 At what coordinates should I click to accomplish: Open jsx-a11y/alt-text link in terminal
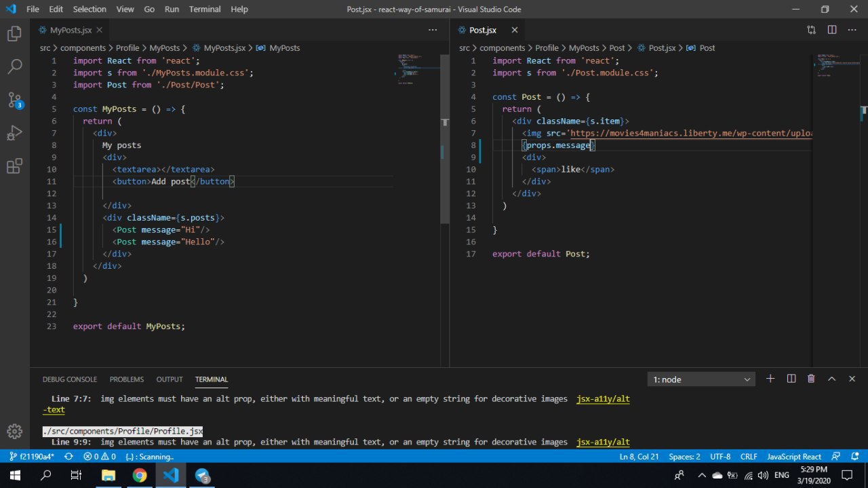point(603,399)
